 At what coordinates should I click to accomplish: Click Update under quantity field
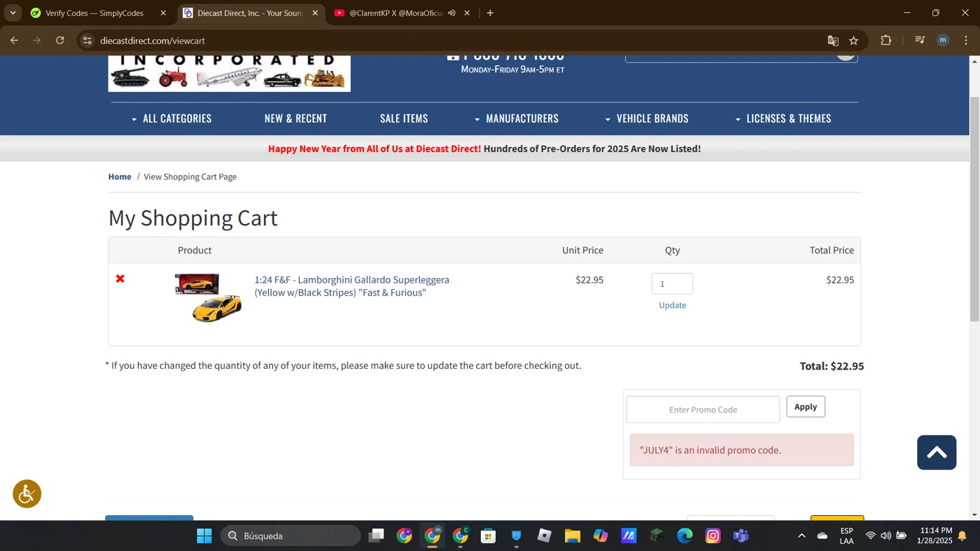[672, 305]
